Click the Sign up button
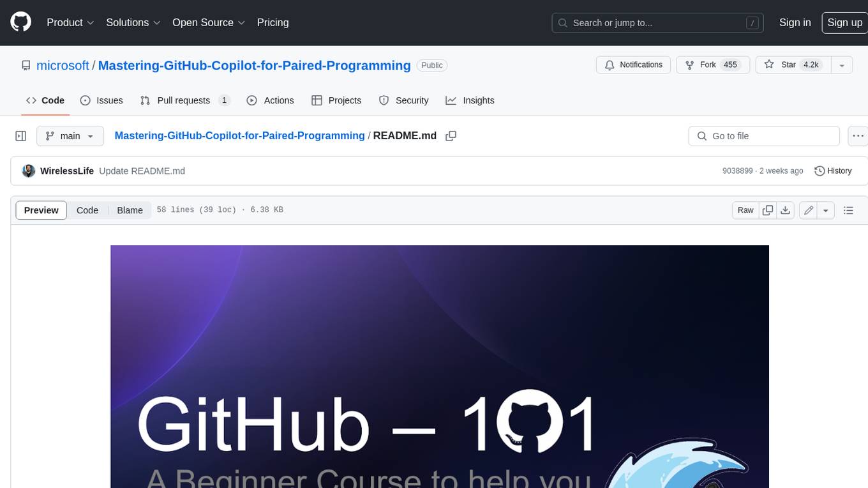Viewport: 868px width, 488px height. point(844,22)
